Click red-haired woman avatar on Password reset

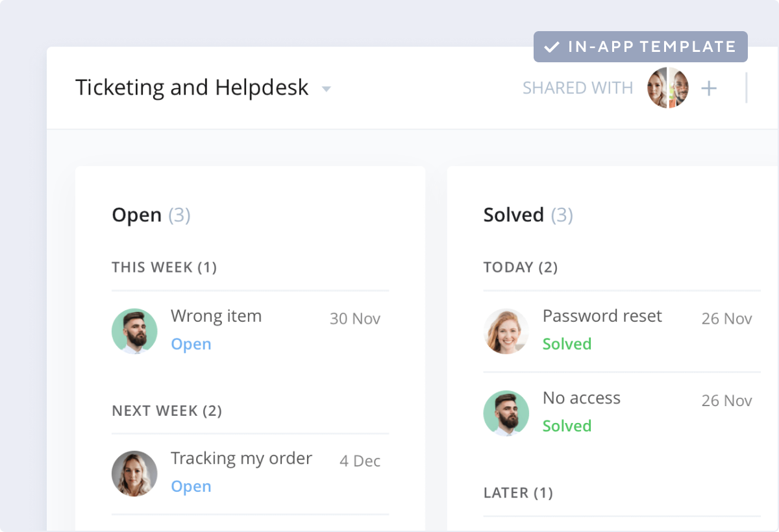506,331
